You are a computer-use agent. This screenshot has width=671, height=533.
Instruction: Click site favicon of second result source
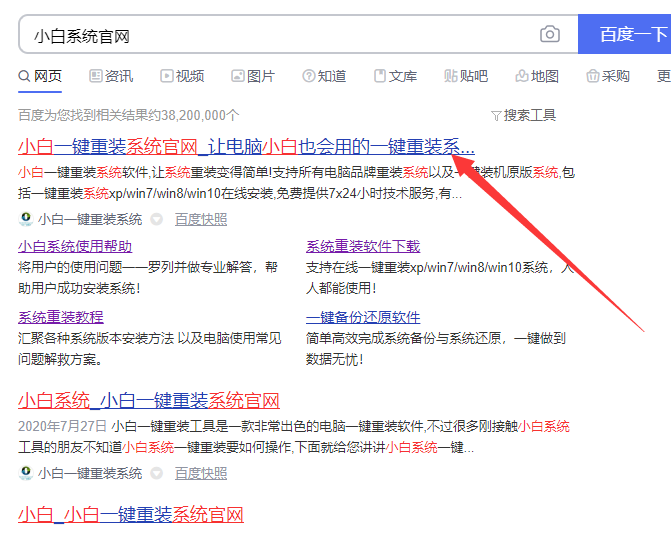[26, 473]
